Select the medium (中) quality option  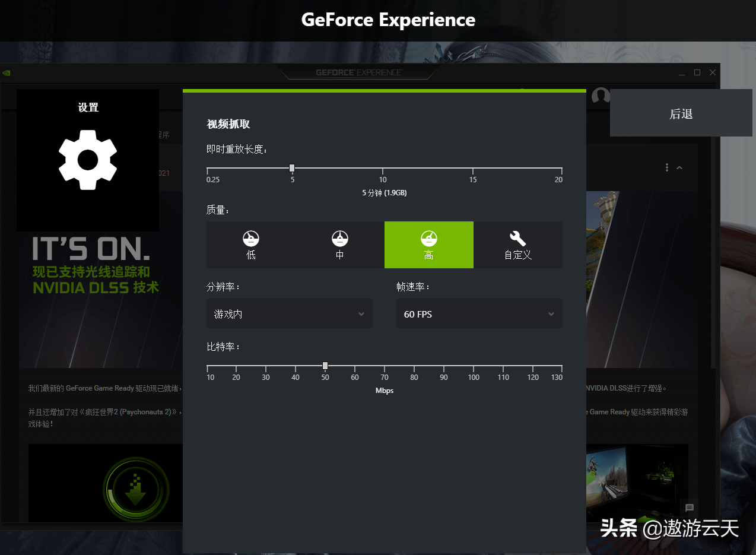(x=339, y=245)
